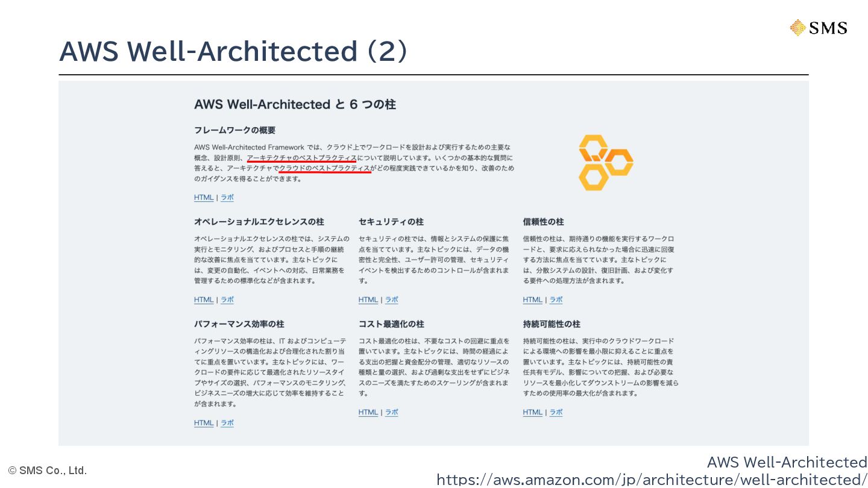Open ラボ link under 持続可能性の柱
The image size is (868, 488).
(x=556, y=413)
